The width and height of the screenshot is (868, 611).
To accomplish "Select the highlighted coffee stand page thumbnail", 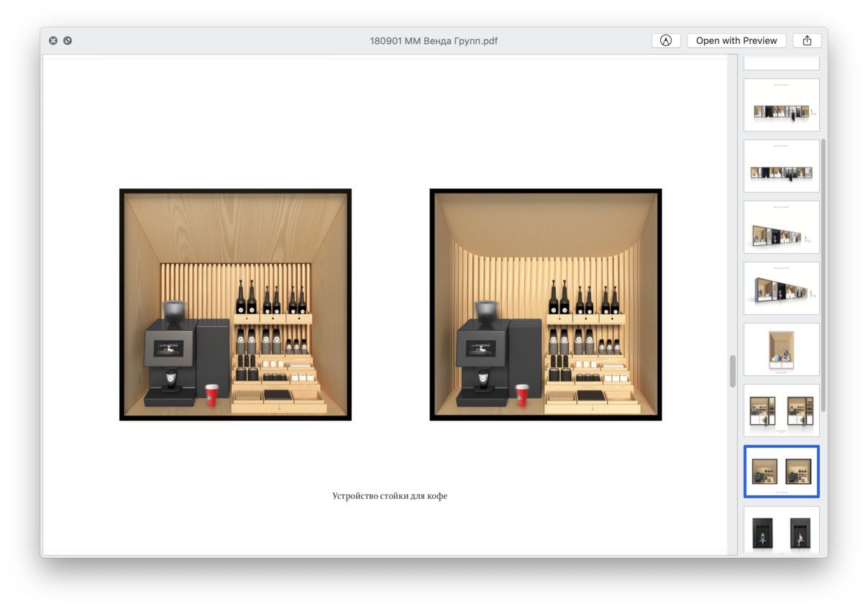I will click(x=781, y=472).
